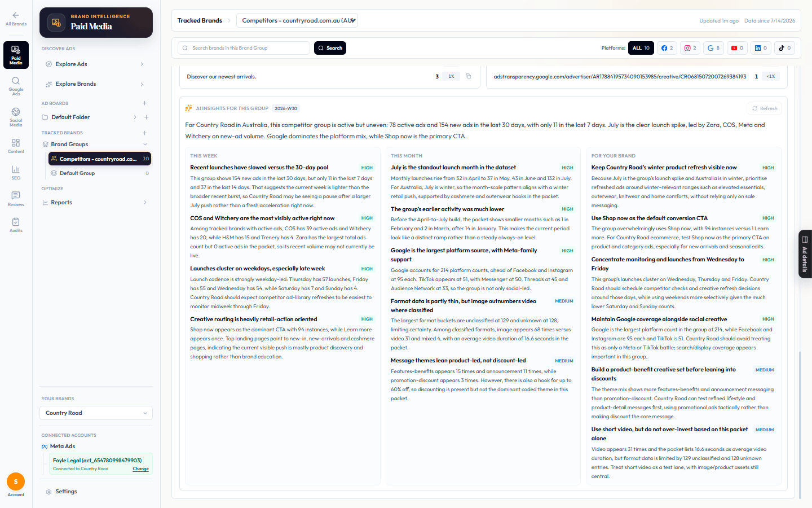This screenshot has height=508, width=812.
Task: Open the Competitors brand group dropdown
Action: coord(297,20)
